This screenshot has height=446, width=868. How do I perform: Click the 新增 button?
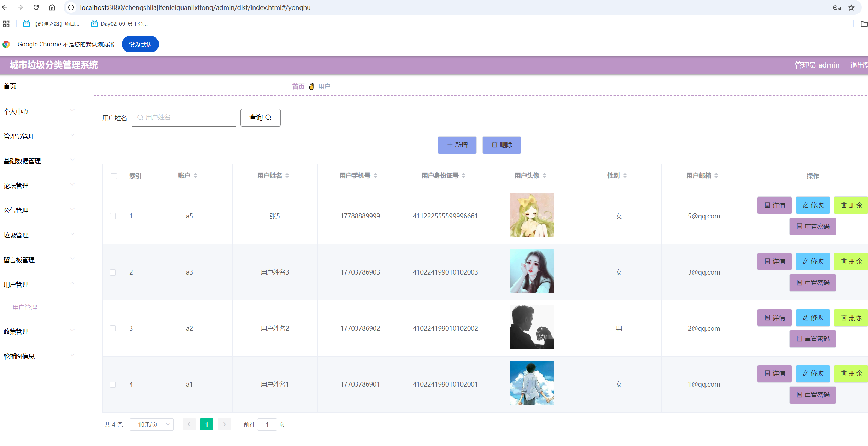(x=457, y=145)
